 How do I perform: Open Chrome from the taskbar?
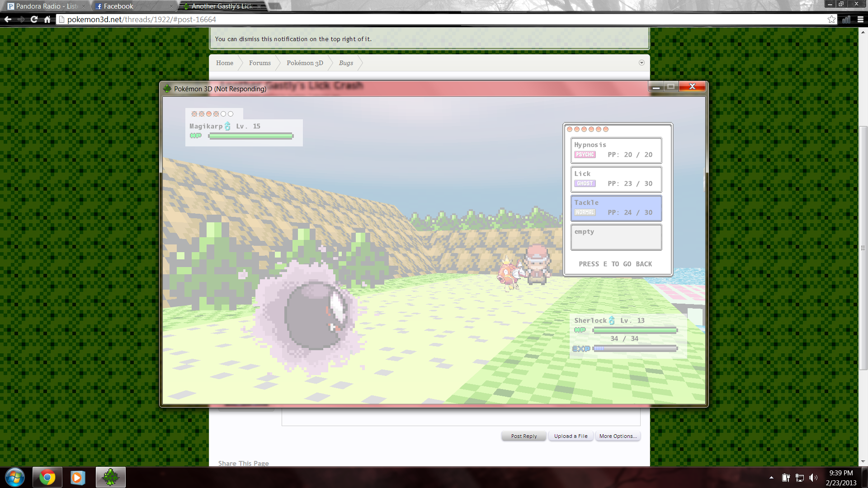click(47, 477)
